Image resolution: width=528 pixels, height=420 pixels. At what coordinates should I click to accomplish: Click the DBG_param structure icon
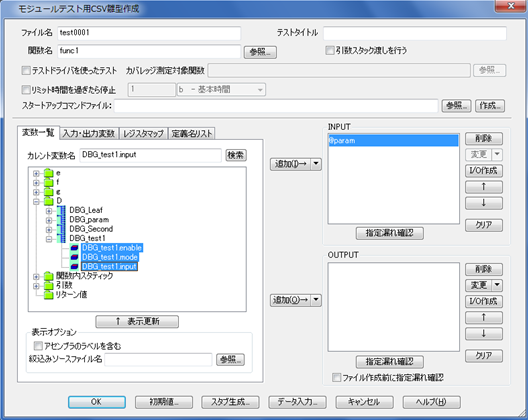tap(61, 220)
